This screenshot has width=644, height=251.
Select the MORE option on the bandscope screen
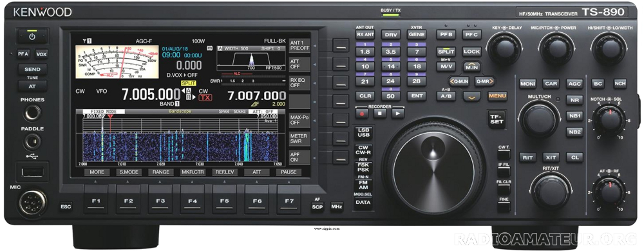(97, 172)
